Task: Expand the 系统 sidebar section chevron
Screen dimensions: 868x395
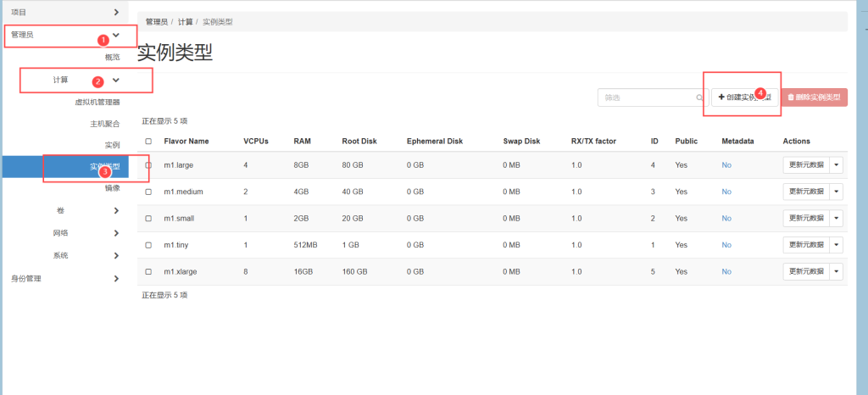Action: point(116,255)
